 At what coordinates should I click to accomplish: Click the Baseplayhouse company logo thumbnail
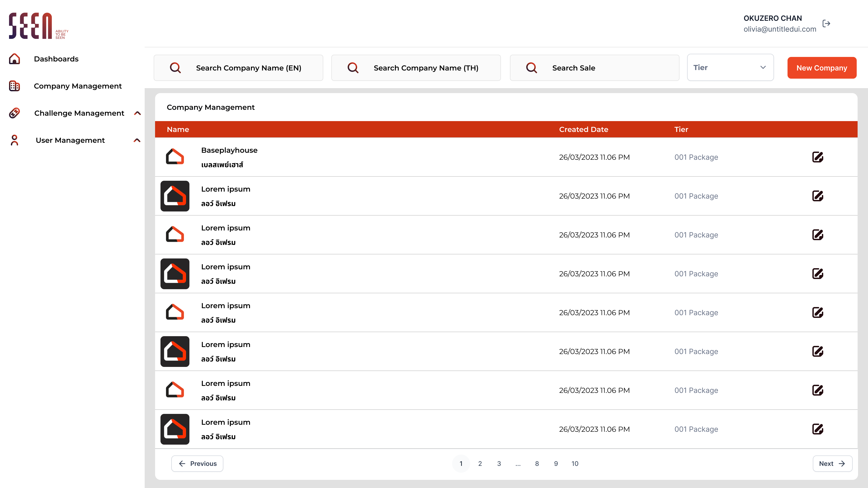pyautogui.click(x=175, y=157)
